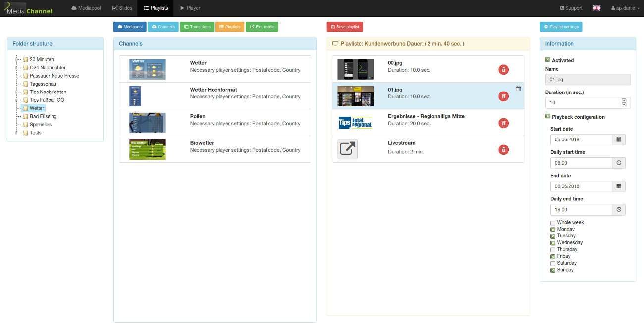Remove Ergebnisse - Regionalliga Mitte item
The height and width of the screenshot is (323, 644).
(x=503, y=123)
